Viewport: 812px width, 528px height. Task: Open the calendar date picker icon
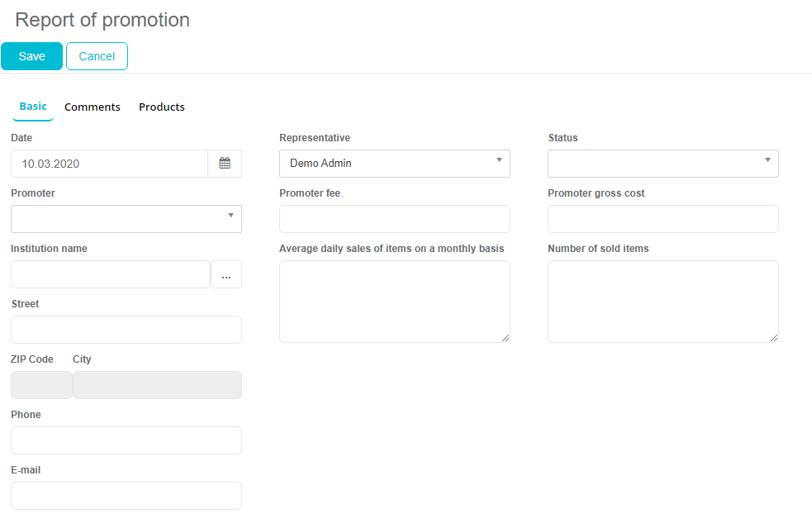click(225, 164)
